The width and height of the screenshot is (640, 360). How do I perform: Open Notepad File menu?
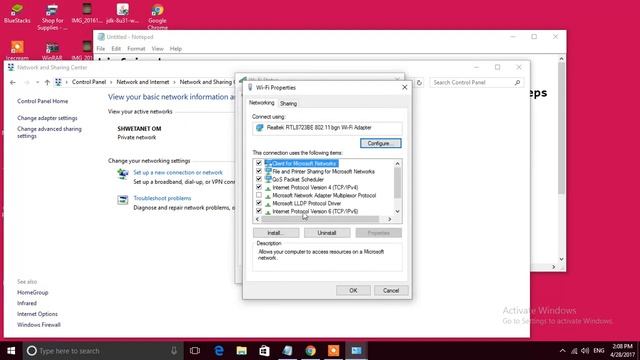101,49
